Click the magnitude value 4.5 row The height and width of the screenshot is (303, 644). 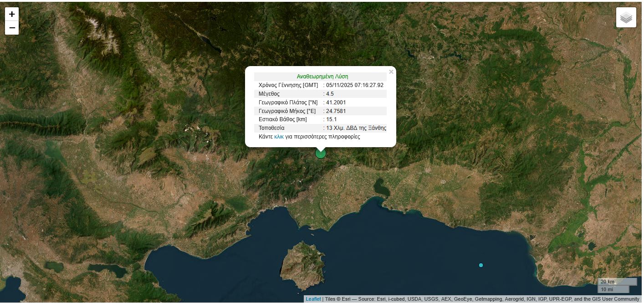point(329,94)
